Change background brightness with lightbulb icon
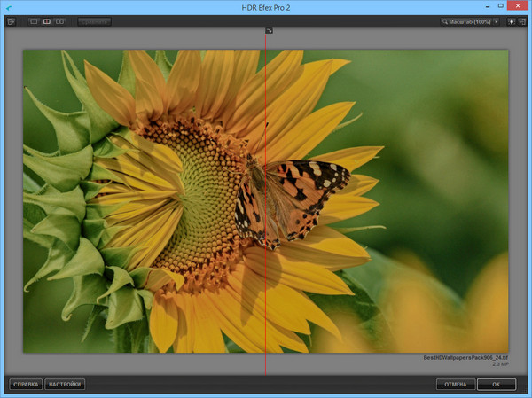 click(x=512, y=21)
